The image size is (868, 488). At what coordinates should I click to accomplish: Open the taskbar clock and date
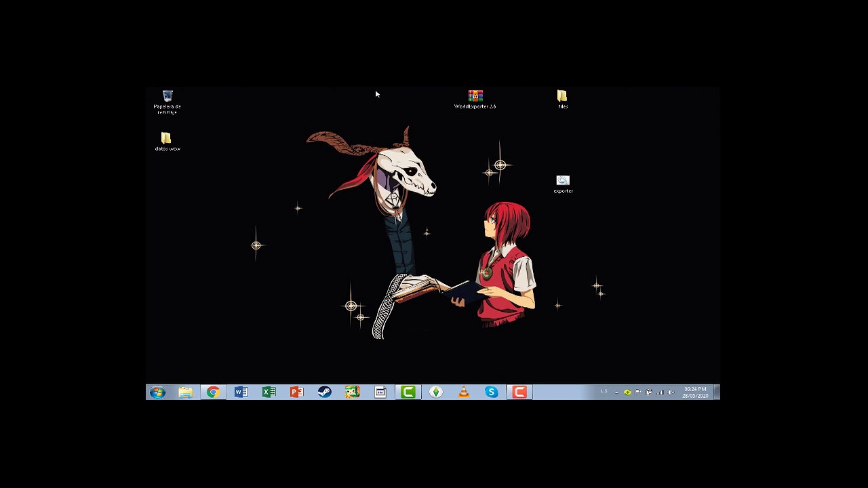pyautogui.click(x=695, y=392)
